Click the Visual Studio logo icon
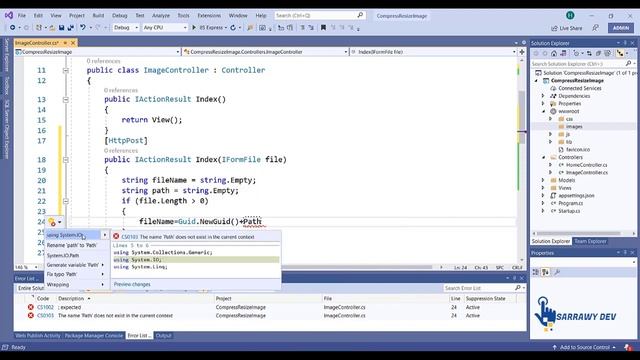This screenshot has height=360, width=640. coord(9,16)
